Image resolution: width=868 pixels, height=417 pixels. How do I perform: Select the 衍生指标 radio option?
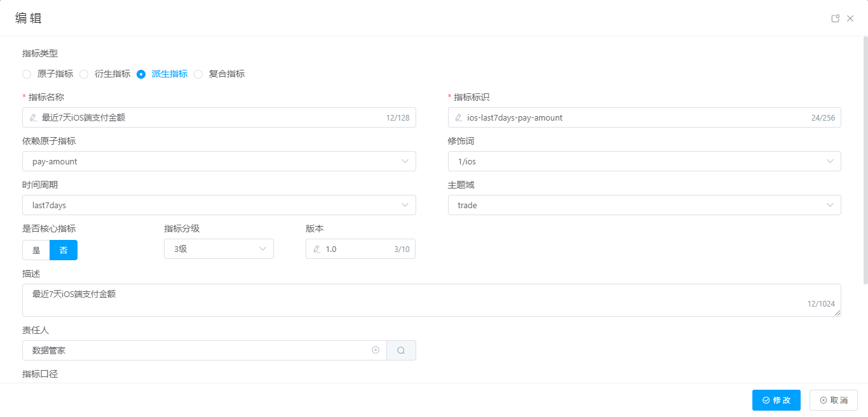click(x=84, y=74)
